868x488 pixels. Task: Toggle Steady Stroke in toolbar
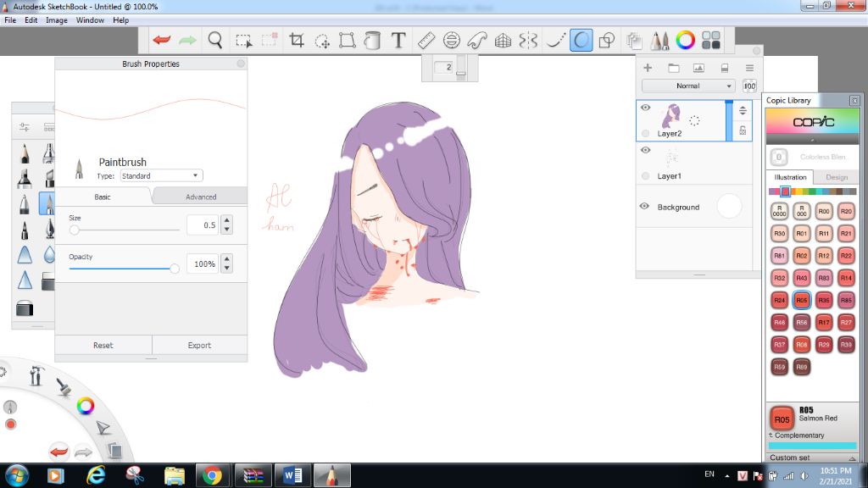555,40
